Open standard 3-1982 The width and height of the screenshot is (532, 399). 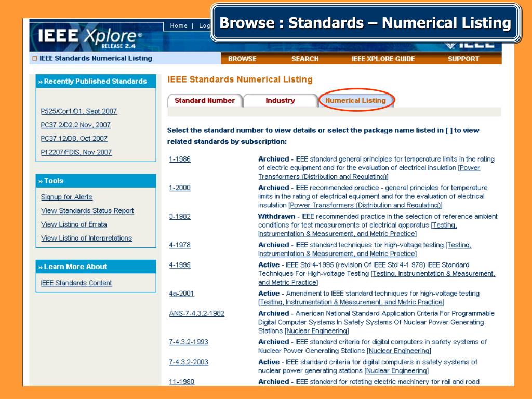(x=180, y=216)
